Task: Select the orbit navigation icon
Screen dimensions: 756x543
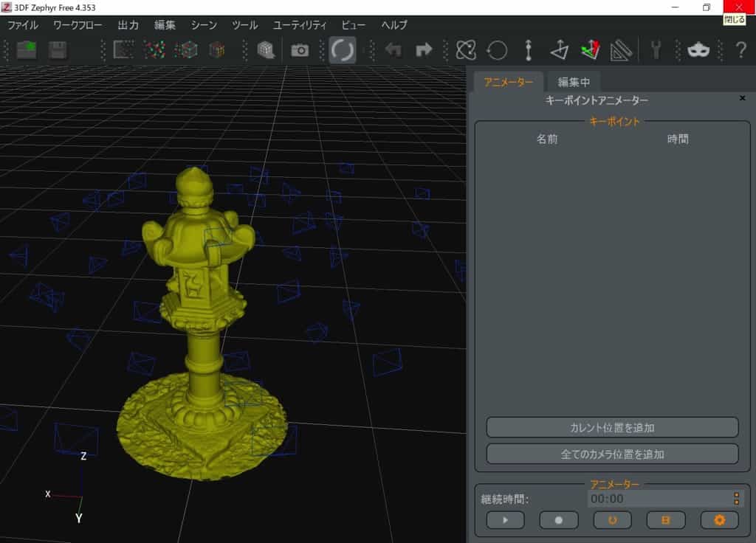Action: [466, 49]
